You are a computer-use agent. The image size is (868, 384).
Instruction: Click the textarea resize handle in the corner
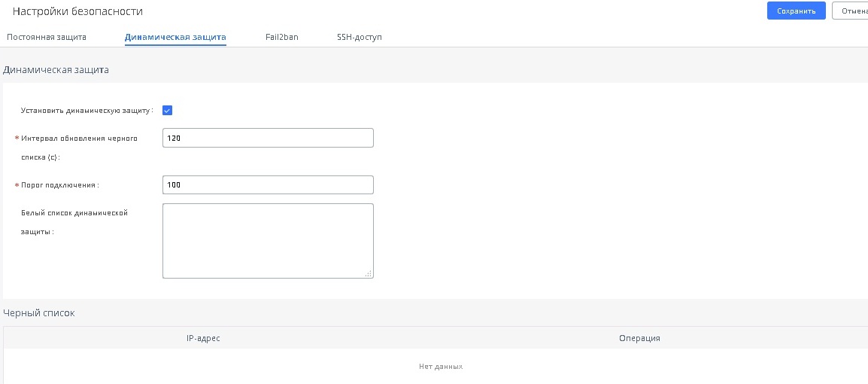pos(369,273)
